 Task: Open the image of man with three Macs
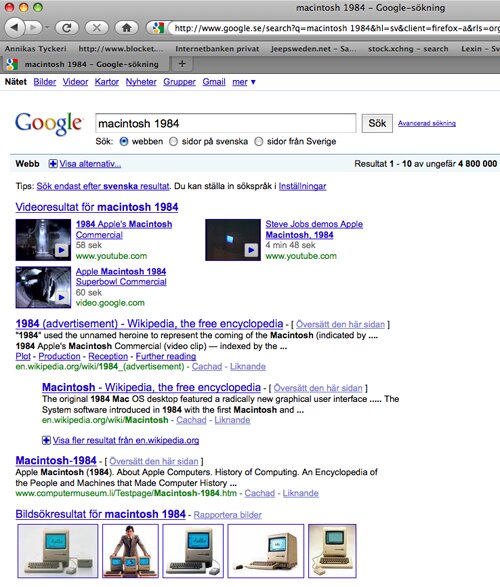130,551
